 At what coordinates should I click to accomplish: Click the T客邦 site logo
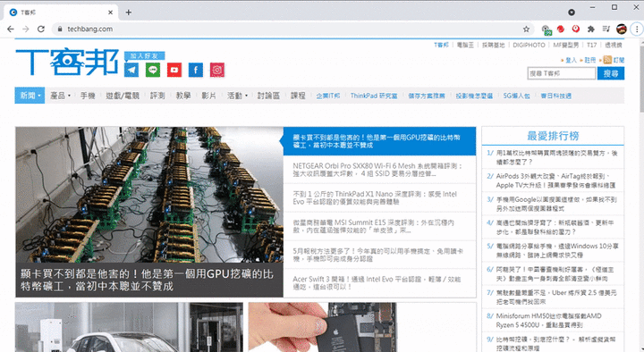point(67,62)
